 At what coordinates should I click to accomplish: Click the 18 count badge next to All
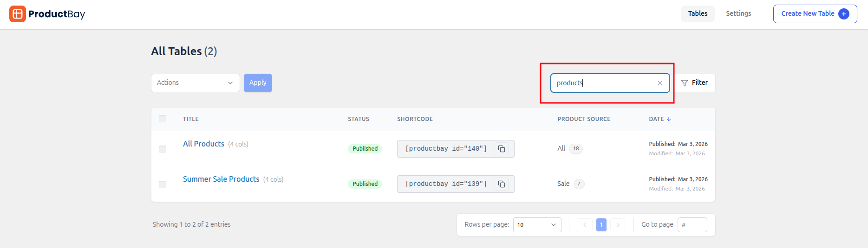(x=576, y=149)
